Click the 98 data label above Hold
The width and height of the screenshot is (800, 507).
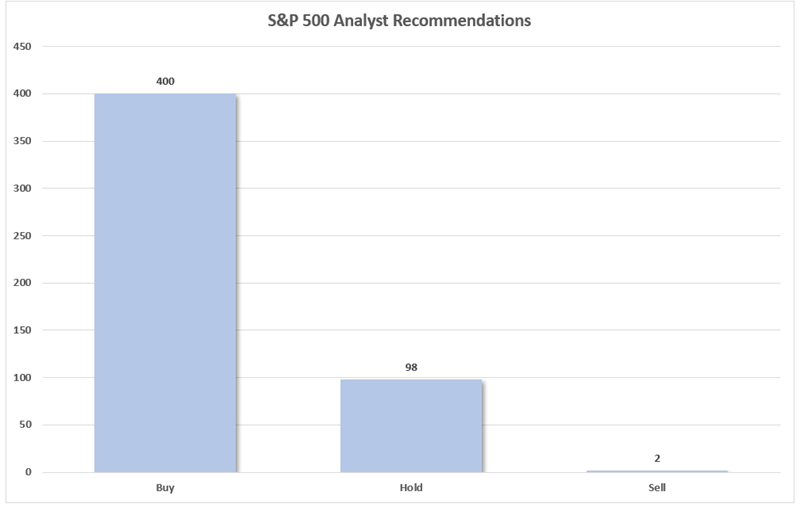point(411,367)
